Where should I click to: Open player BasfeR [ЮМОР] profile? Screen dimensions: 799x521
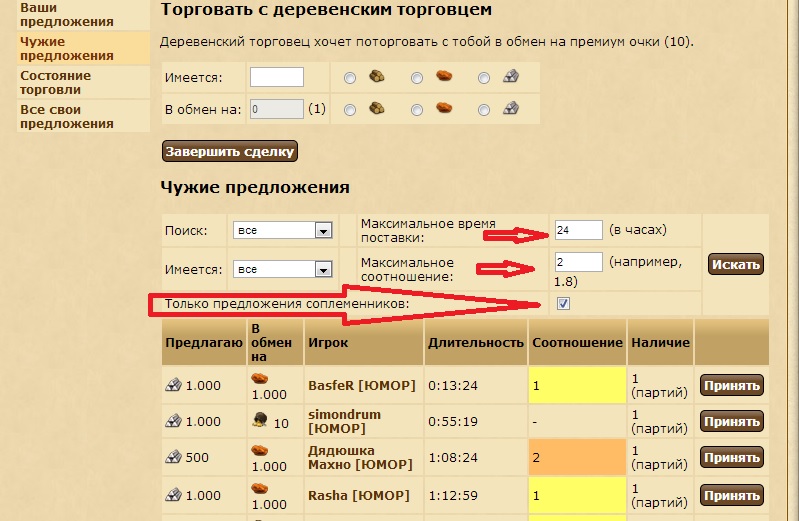click(362, 385)
